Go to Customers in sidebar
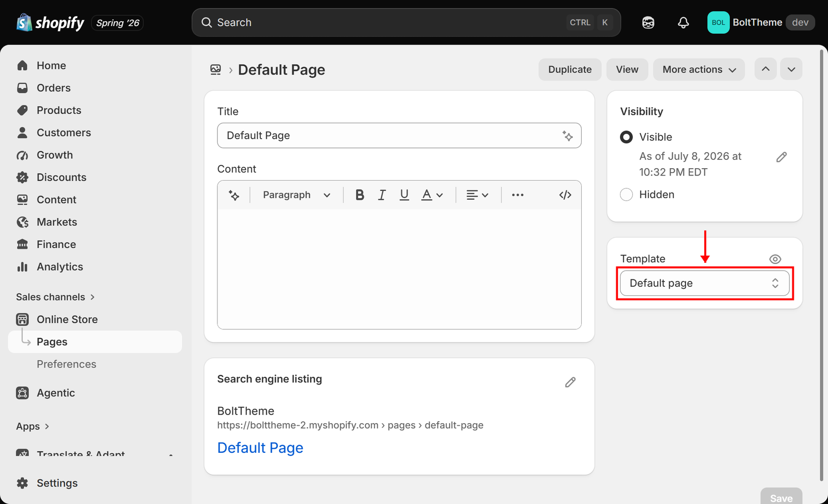The width and height of the screenshot is (828, 504). click(x=64, y=132)
